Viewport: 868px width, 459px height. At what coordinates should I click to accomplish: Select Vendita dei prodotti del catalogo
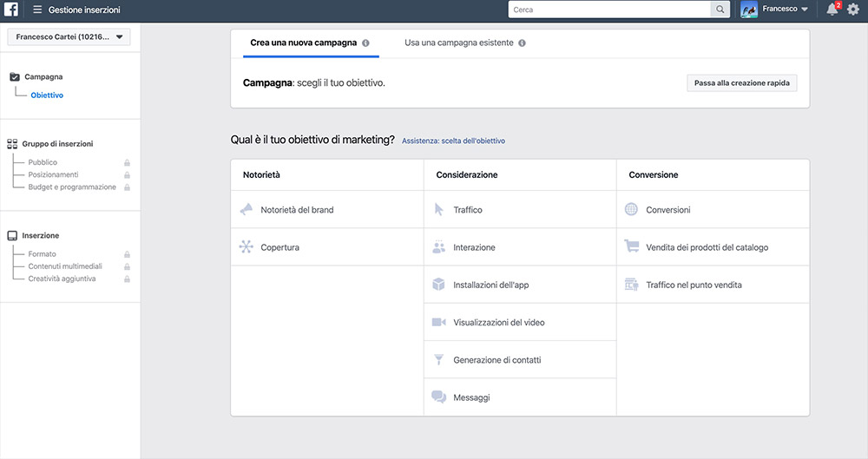coord(713,247)
